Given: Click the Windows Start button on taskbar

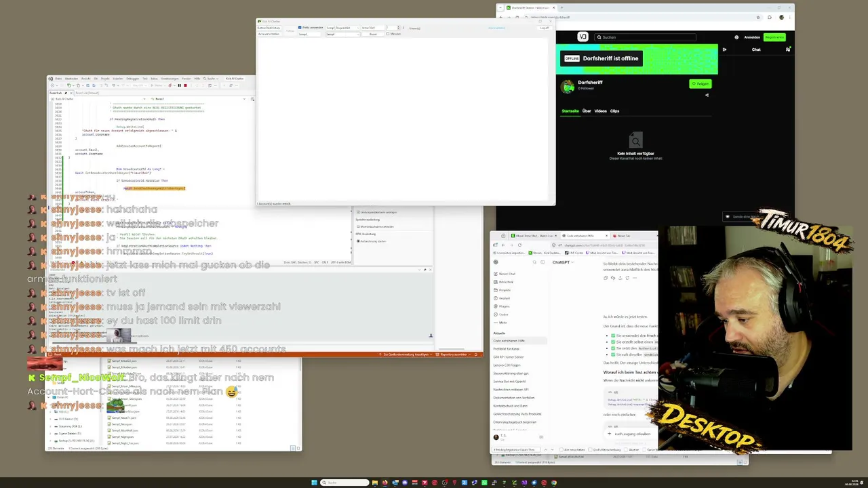Looking at the screenshot, I should [314, 483].
